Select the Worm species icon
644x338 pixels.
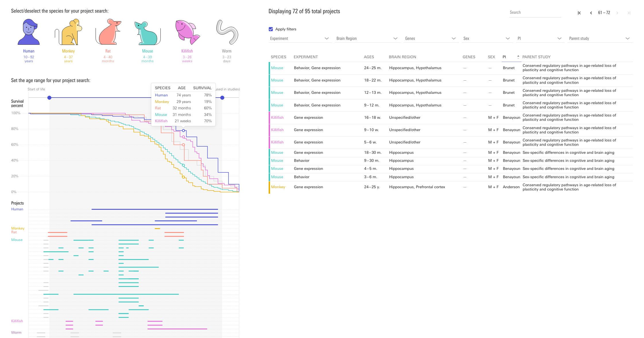[227, 32]
